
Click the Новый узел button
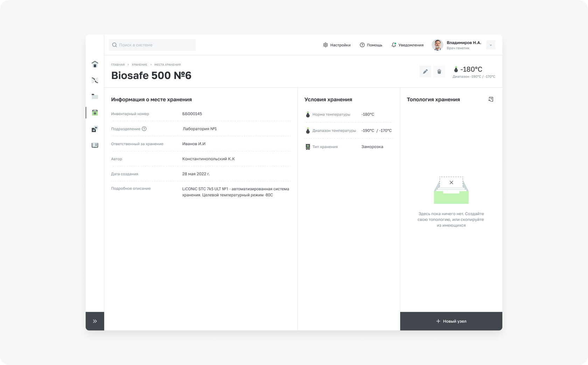pyautogui.click(x=451, y=321)
